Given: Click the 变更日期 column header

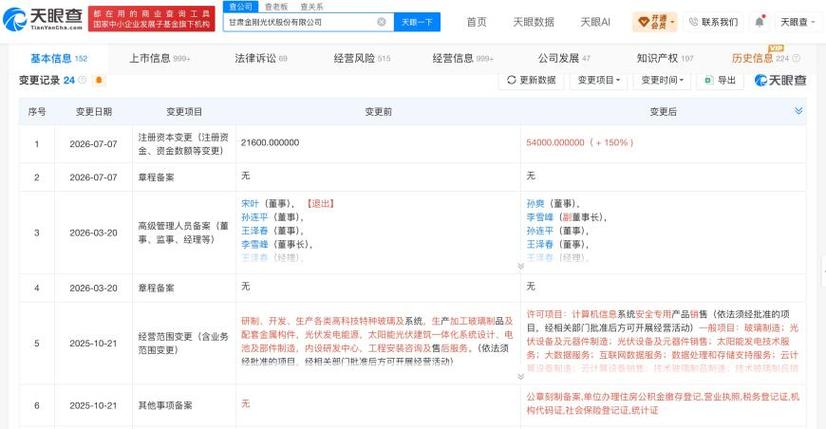Looking at the screenshot, I should coord(94,112).
